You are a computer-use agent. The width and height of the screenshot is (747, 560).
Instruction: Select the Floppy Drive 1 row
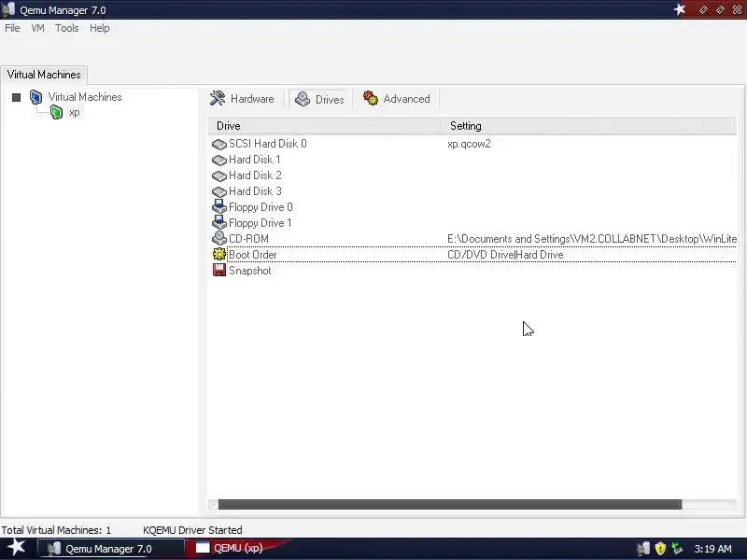tap(472, 223)
